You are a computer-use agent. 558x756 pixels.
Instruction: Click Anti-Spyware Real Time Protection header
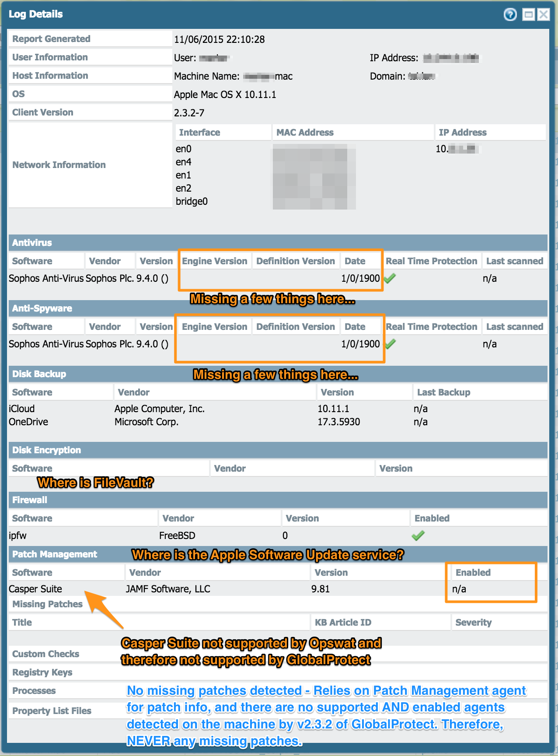click(x=432, y=326)
